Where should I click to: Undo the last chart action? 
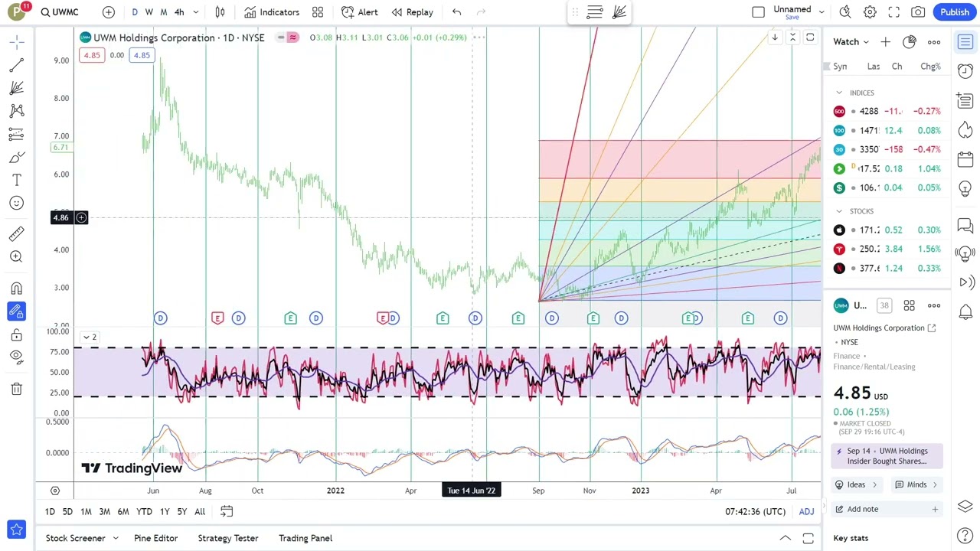[x=456, y=12]
